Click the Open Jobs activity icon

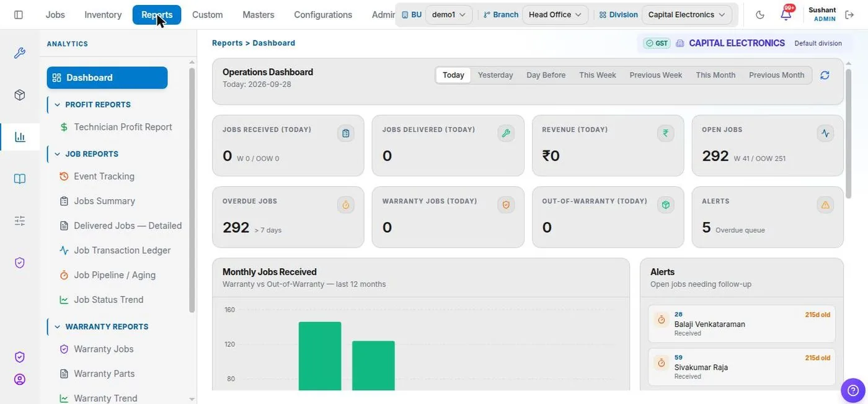pos(825,133)
